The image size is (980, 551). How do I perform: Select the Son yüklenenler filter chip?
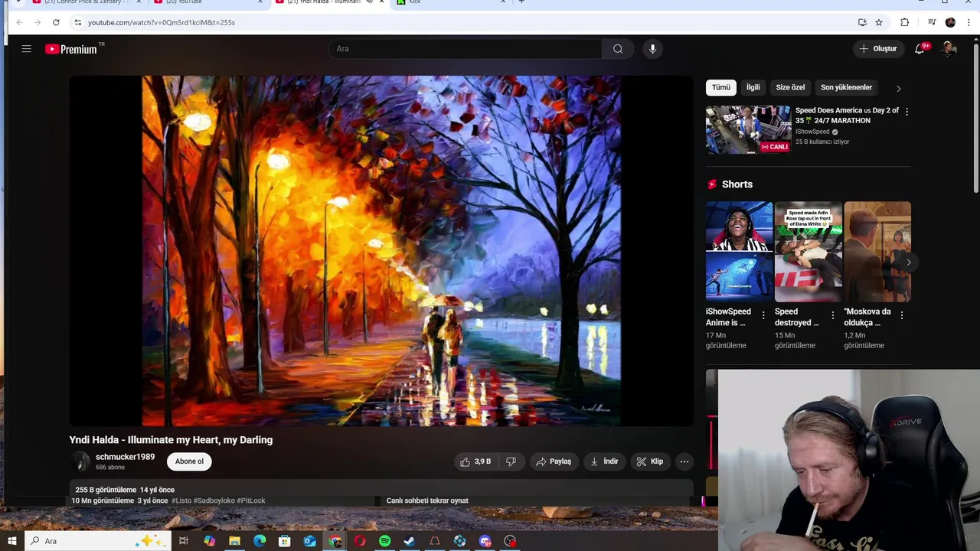click(846, 87)
